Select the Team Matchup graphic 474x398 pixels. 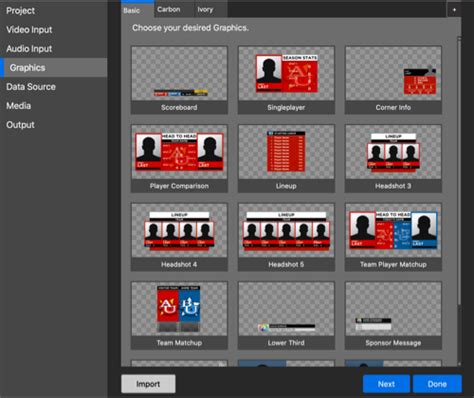coord(179,315)
